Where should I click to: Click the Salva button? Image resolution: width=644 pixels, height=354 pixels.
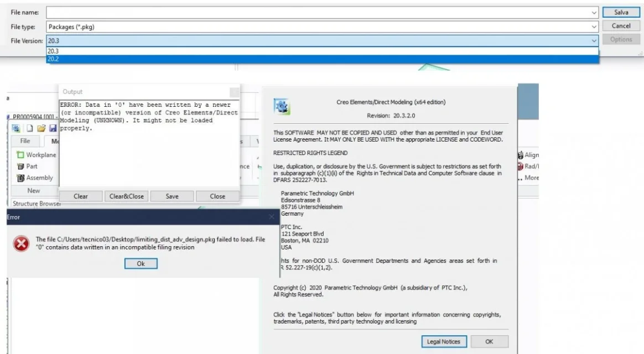tap(621, 12)
